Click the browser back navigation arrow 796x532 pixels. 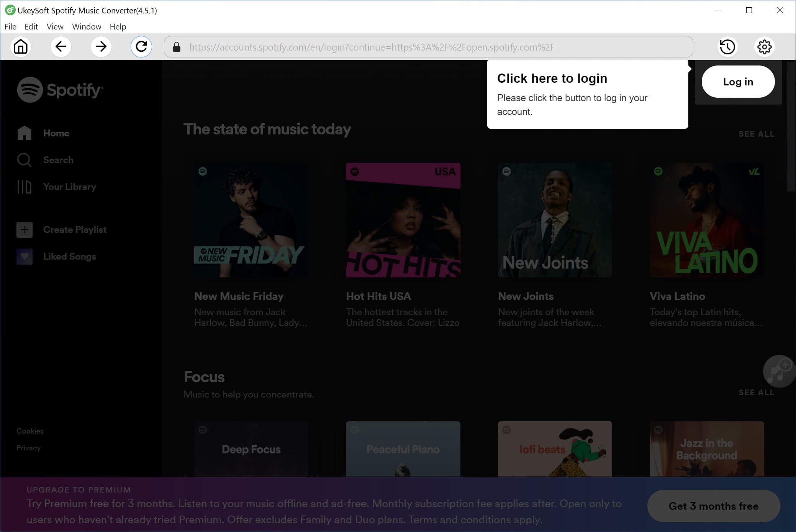click(61, 46)
